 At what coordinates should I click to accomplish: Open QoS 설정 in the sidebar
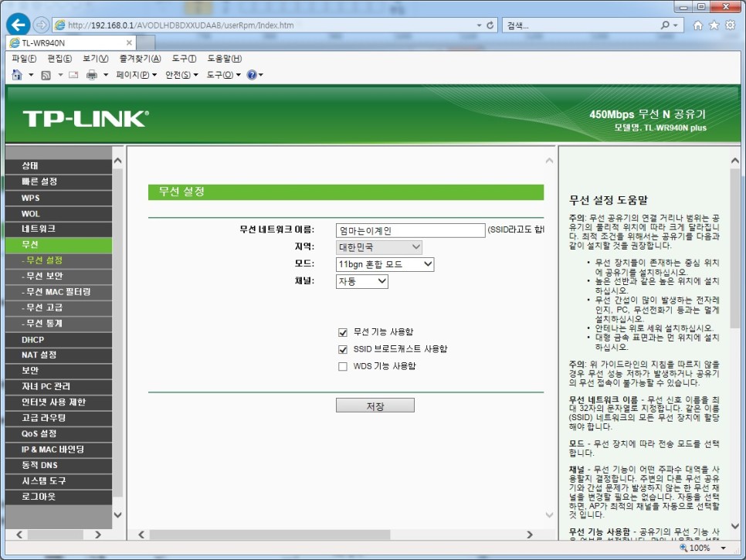59,434
